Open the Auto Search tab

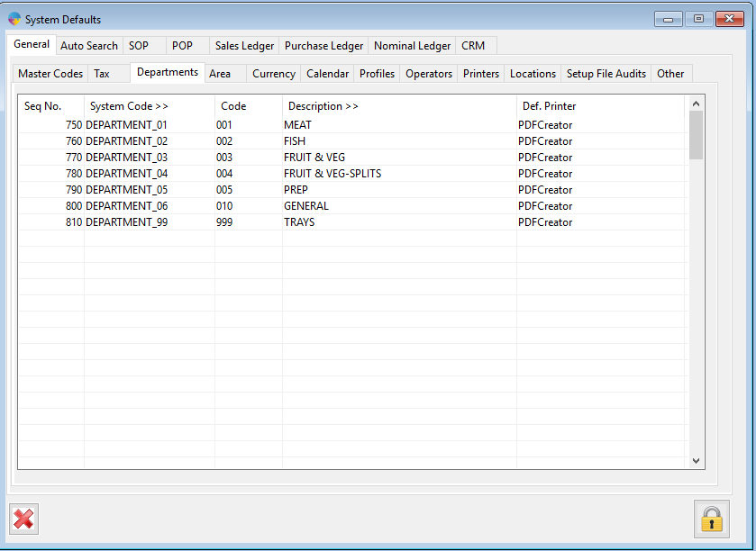coord(89,46)
